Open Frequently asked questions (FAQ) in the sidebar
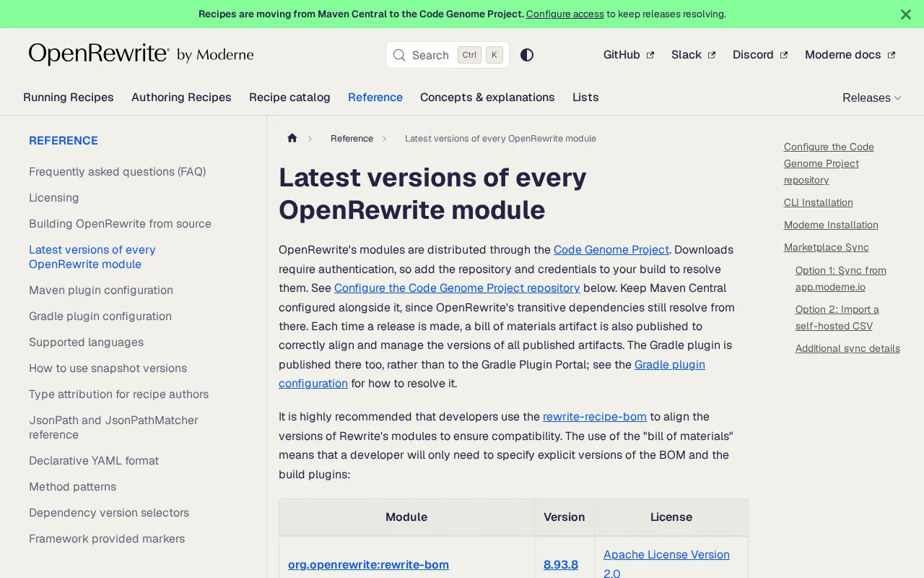The height and width of the screenshot is (578, 924). pyautogui.click(x=118, y=171)
